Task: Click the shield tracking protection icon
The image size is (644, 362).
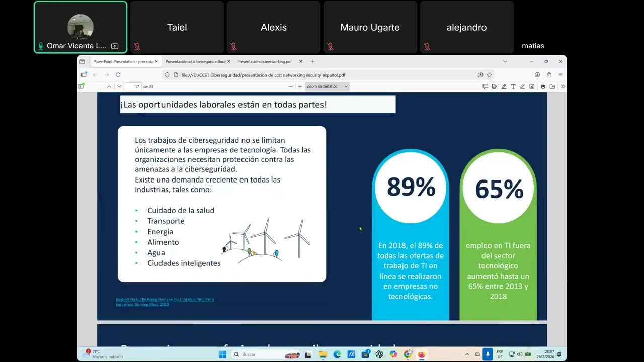Action: (x=167, y=75)
